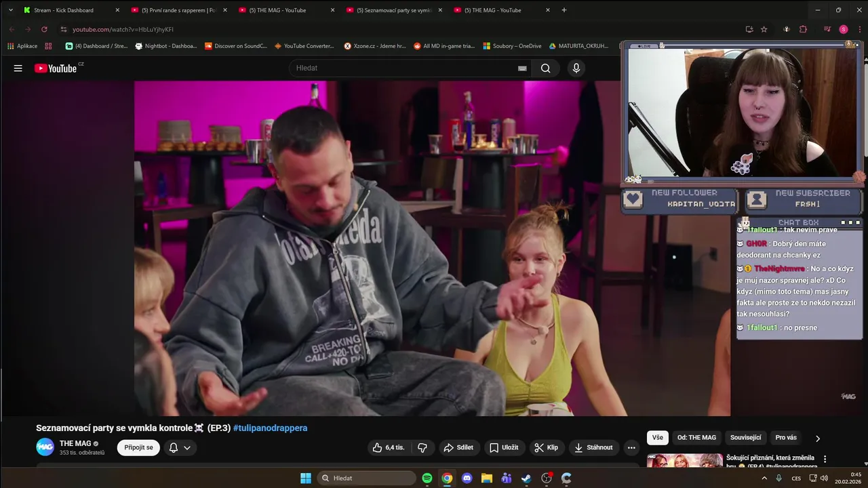The image size is (868, 488).
Task: Open the Nightbot - Dashboard bookmark
Action: (166, 46)
